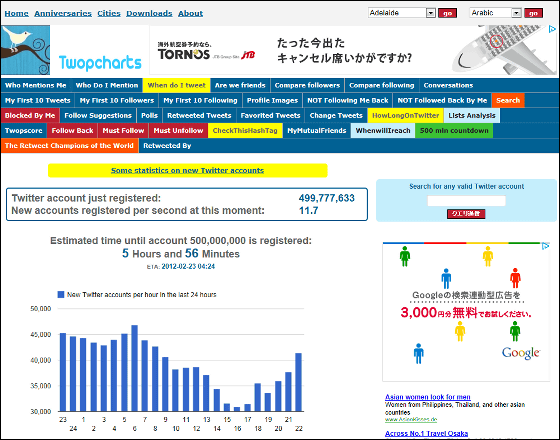The height and width of the screenshot is (440, 560).
Task: Select Are we friends tab
Action: (x=240, y=85)
